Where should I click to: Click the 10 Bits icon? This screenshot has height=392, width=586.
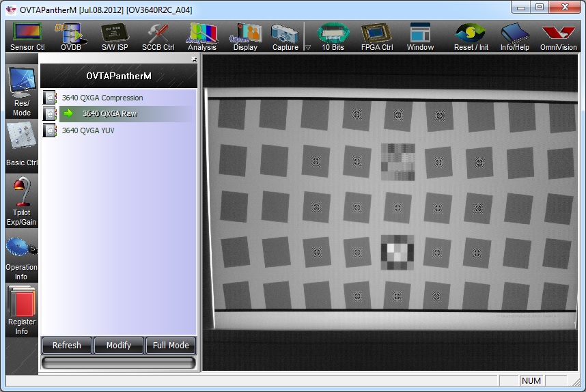tap(333, 37)
